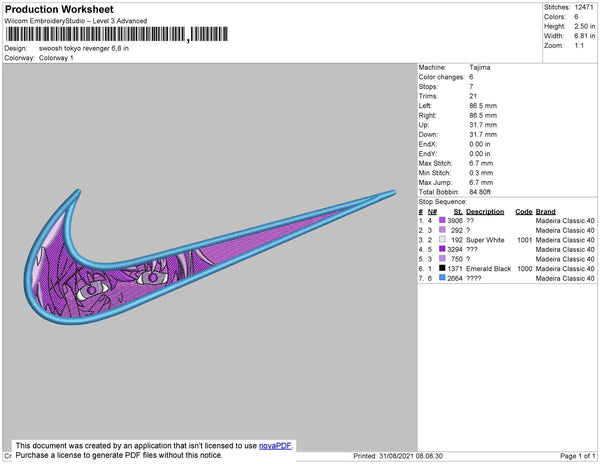Select the Stops value 7

pos(471,87)
